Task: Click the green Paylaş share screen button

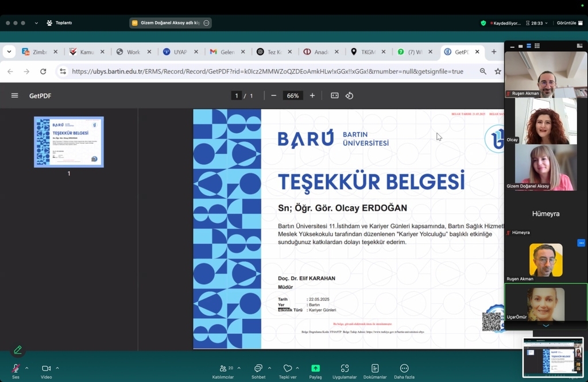Action: click(x=315, y=371)
